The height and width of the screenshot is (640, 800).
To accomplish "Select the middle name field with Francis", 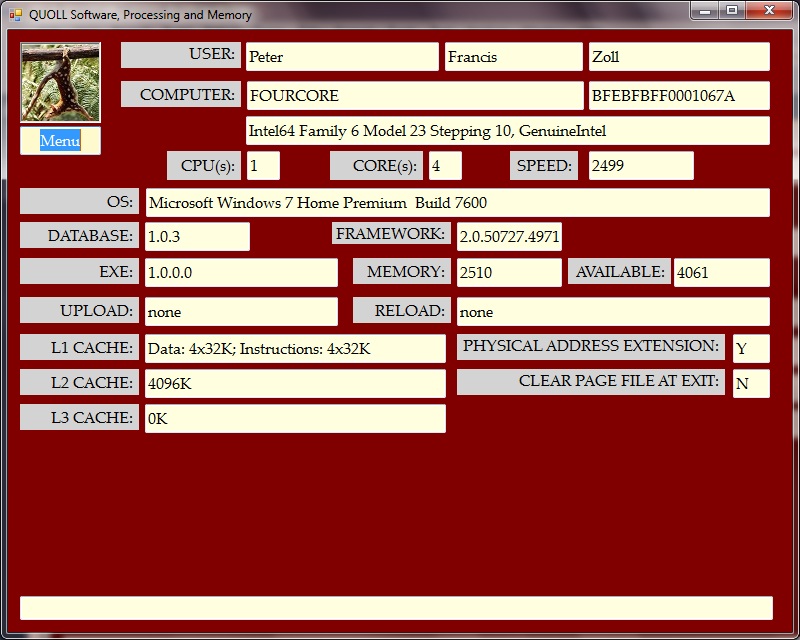I will tap(513, 57).
